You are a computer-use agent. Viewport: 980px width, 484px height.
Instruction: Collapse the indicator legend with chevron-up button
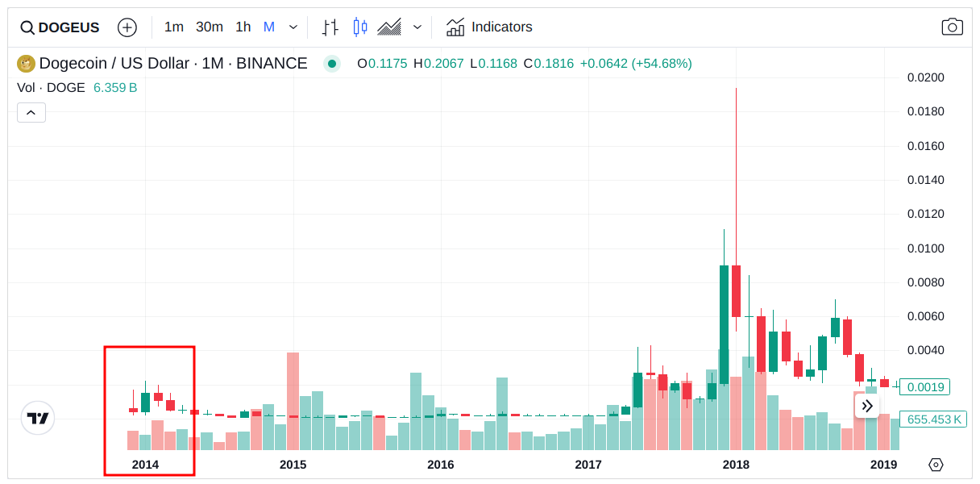[31, 113]
